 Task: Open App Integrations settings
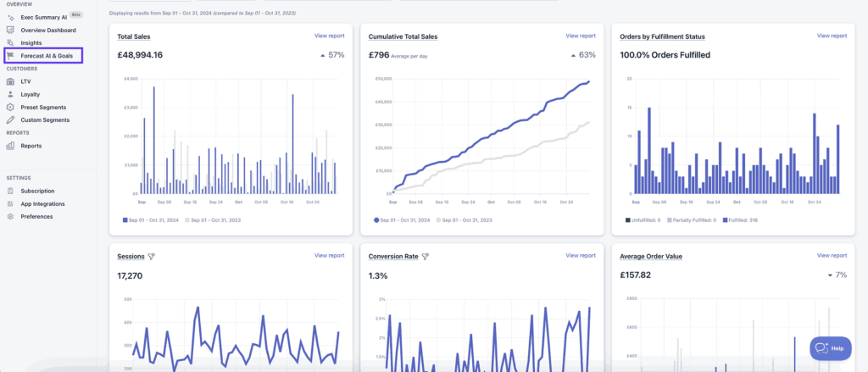coord(42,203)
